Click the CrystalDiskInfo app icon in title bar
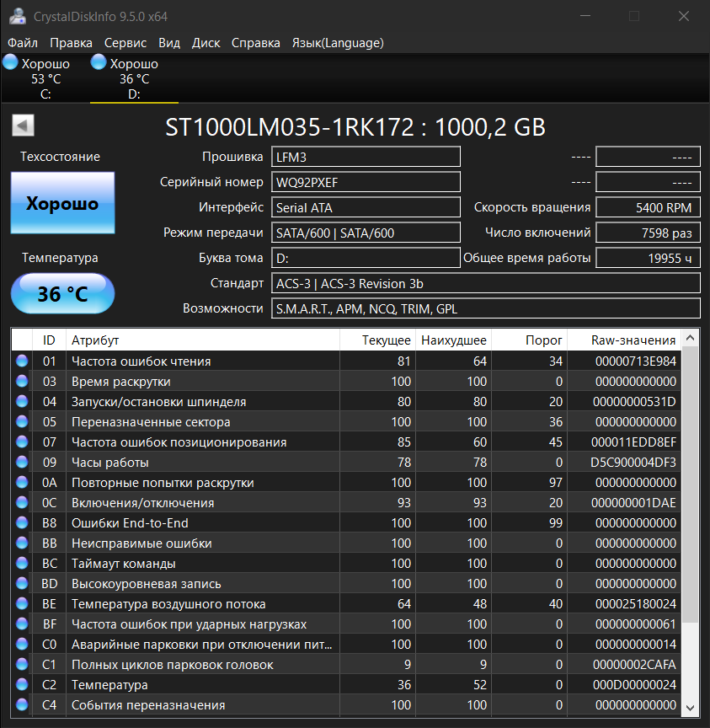The width and height of the screenshot is (710, 728). (x=18, y=17)
